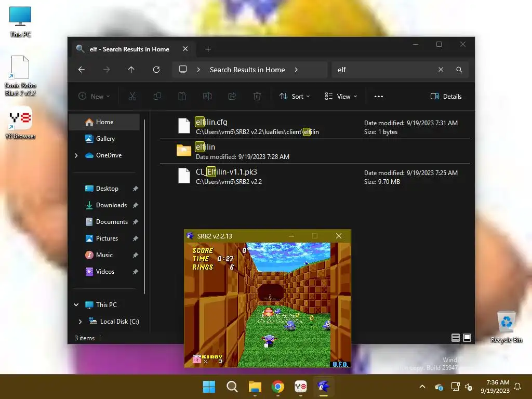
Task: Show hidden system tray icons
Action: pyautogui.click(x=422, y=387)
